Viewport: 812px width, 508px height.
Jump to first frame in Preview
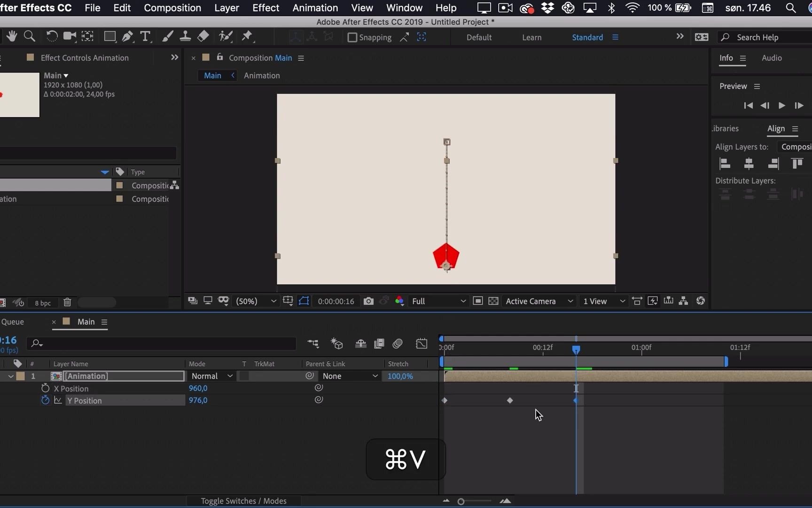(x=749, y=105)
